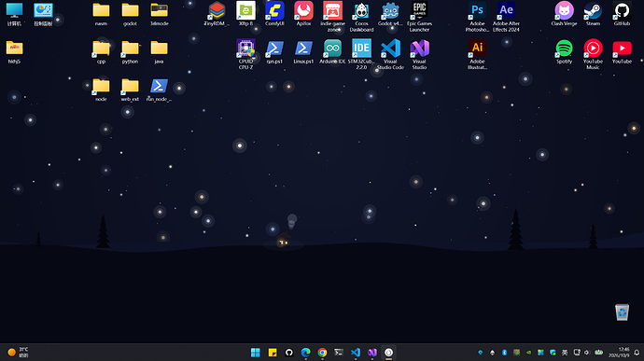Open the clock and calendar flyout

pyautogui.click(x=619, y=353)
